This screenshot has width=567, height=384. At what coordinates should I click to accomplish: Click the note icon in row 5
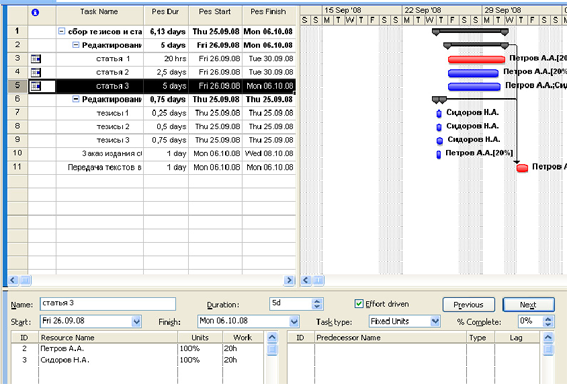pos(36,86)
